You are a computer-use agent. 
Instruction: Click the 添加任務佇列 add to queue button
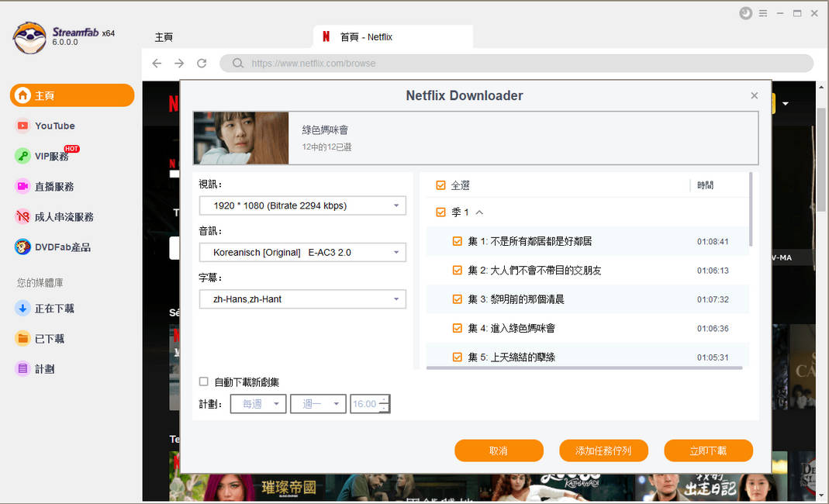[x=603, y=450]
